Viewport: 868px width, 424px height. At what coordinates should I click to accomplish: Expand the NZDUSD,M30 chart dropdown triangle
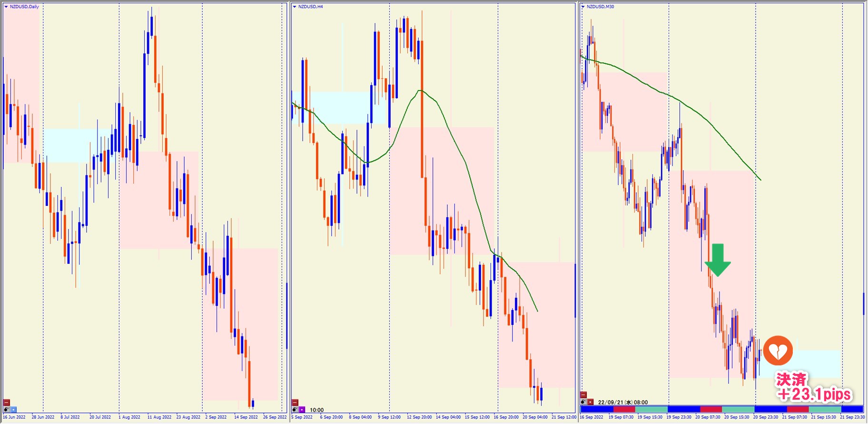[583, 7]
